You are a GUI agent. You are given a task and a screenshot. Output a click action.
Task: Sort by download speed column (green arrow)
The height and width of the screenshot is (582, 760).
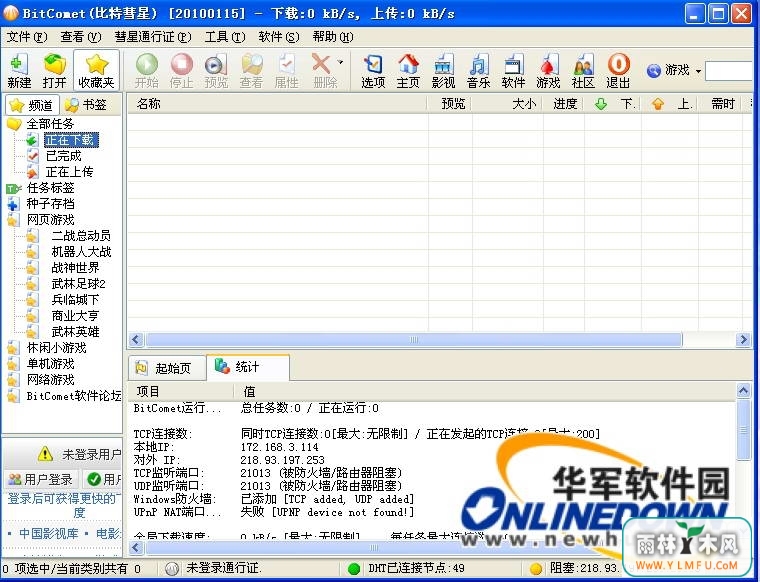tap(613, 104)
